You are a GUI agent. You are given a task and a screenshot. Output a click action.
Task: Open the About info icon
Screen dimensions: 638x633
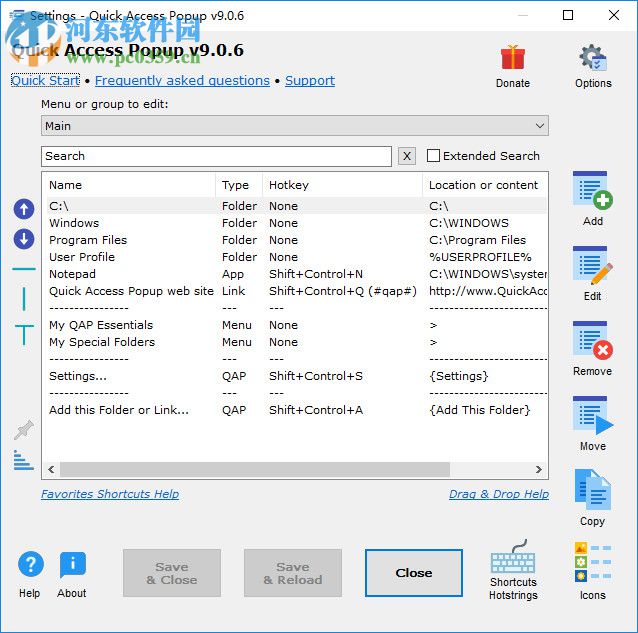coord(72,565)
